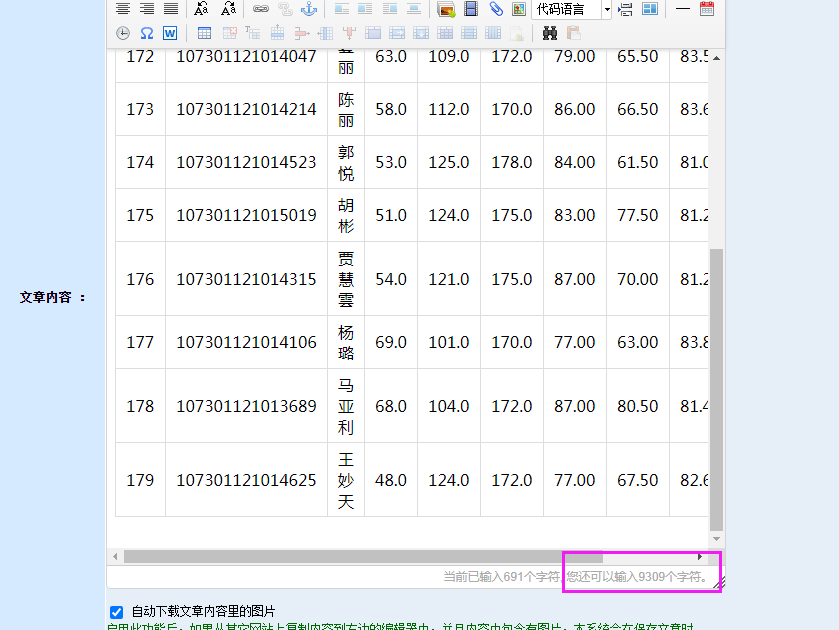Image resolution: width=839 pixels, height=630 pixels.
Task: Click the insert link chain icon
Action: pos(261,9)
